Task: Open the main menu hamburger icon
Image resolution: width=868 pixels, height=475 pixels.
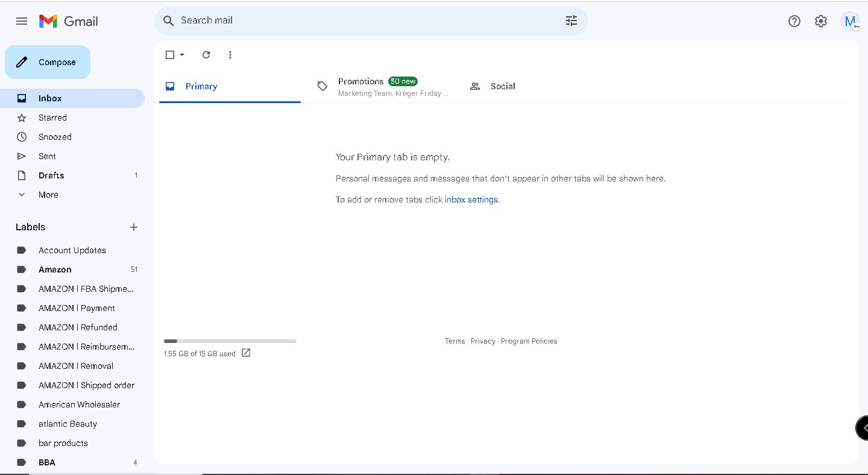Action: (x=22, y=21)
